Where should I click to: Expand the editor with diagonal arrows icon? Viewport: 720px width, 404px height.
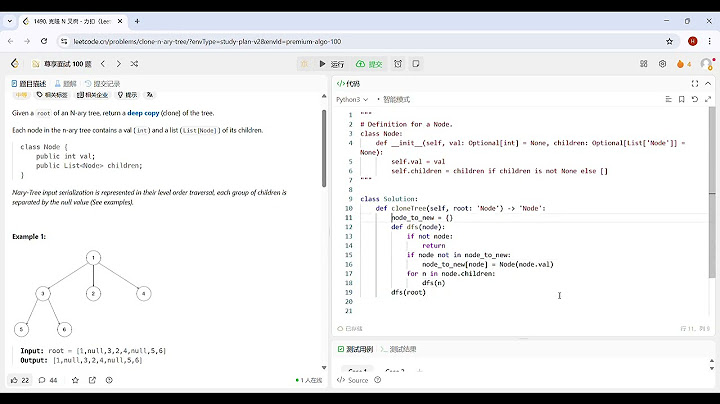click(x=708, y=99)
